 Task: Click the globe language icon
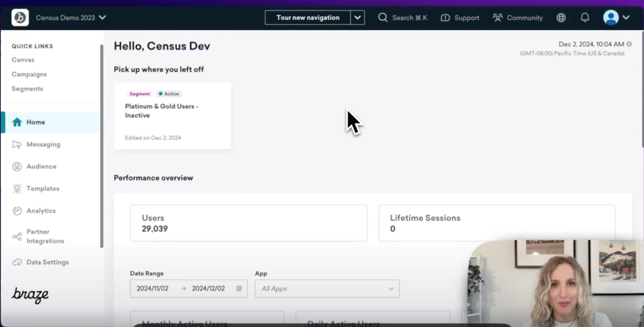coord(561,17)
